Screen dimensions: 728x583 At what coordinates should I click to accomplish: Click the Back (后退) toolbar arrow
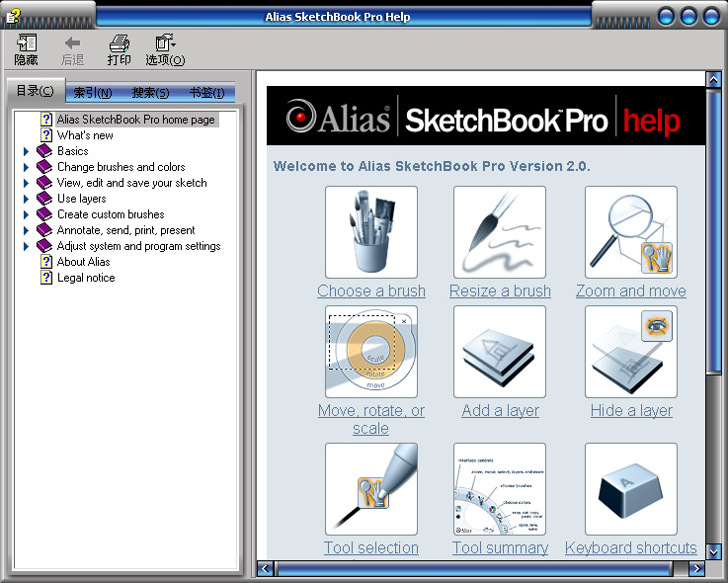click(72, 43)
